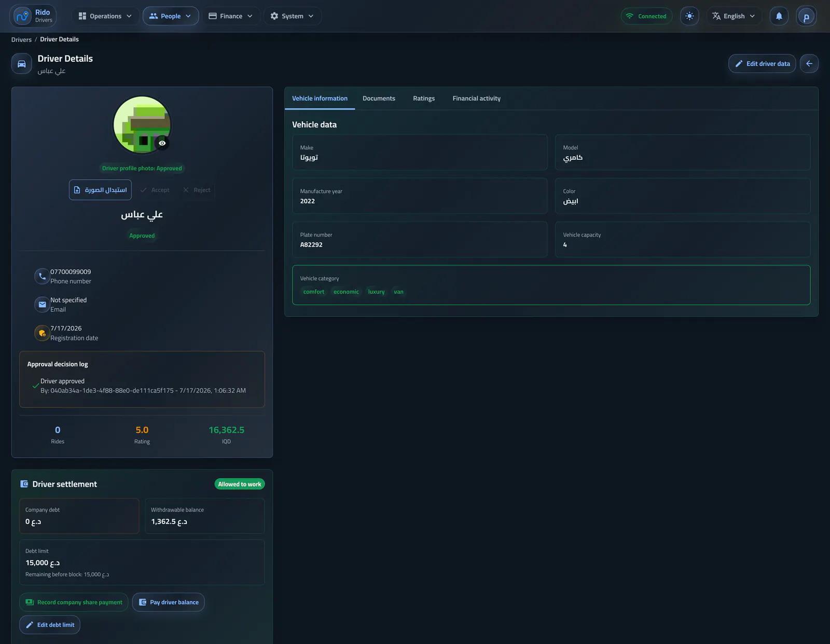Expand the System dropdown menu
The height and width of the screenshot is (644, 830).
pyautogui.click(x=293, y=16)
